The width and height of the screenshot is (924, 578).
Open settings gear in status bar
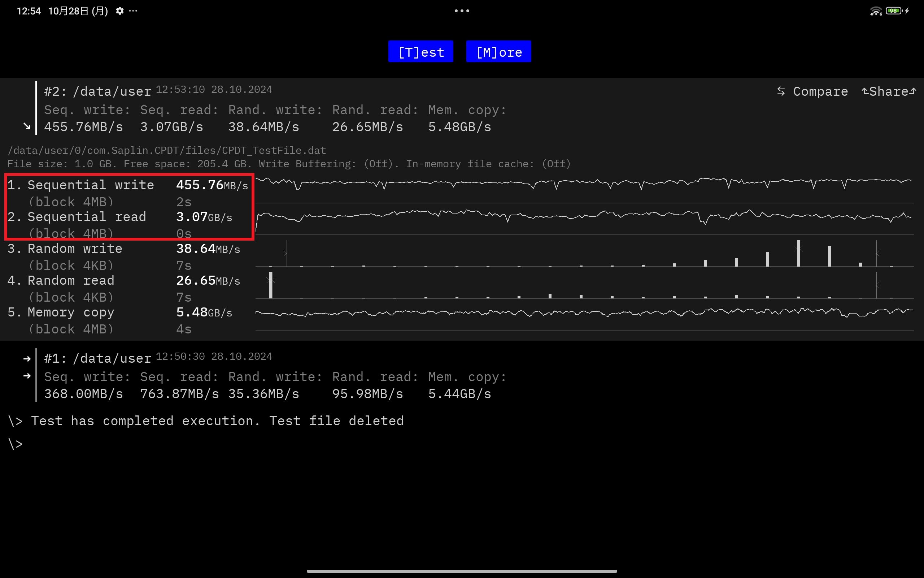pyautogui.click(x=119, y=11)
